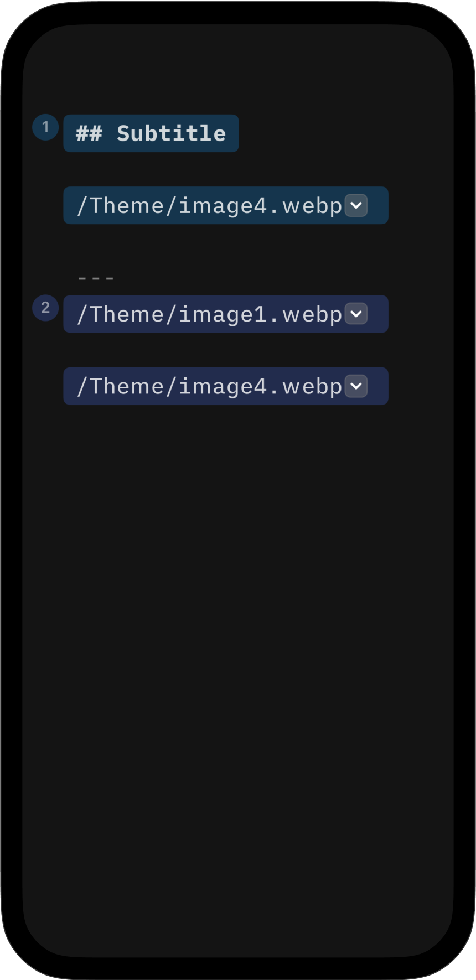Open dropdown chevron of bottom image4.webp entry
476x980 pixels.
pos(356,386)
